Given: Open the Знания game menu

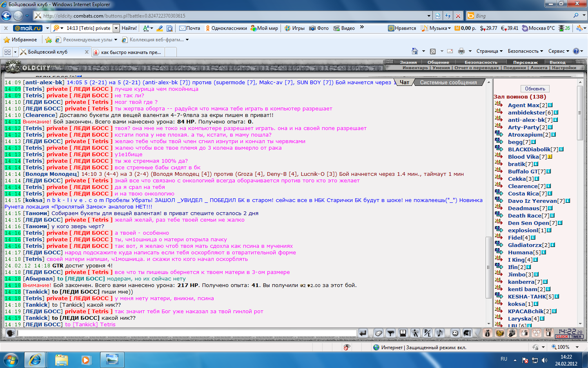Looking at the screenshot, I should 408,62.
